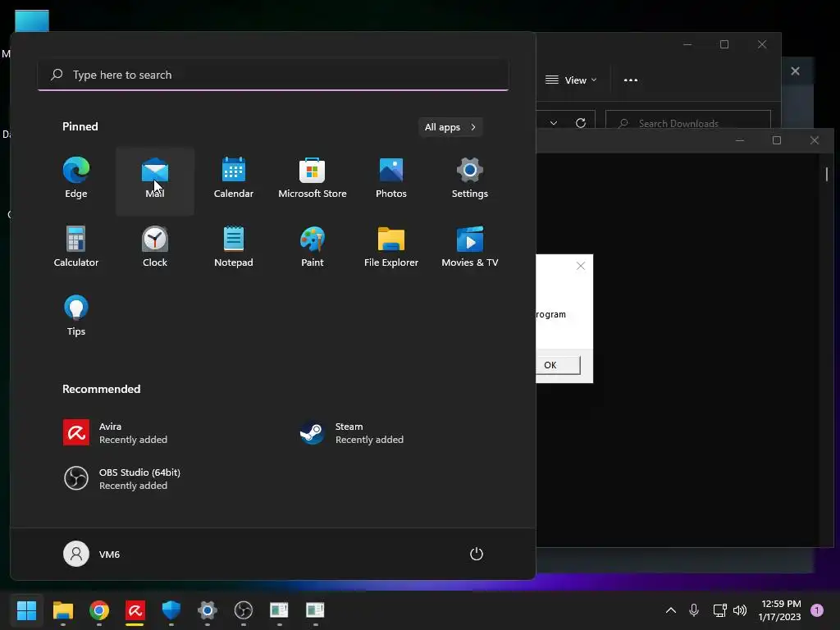Open Windows Security shield on taskbar
Image resolution: width=840 pixels, height=630 pixels.
pyautogui.click(x=171, y=610)
